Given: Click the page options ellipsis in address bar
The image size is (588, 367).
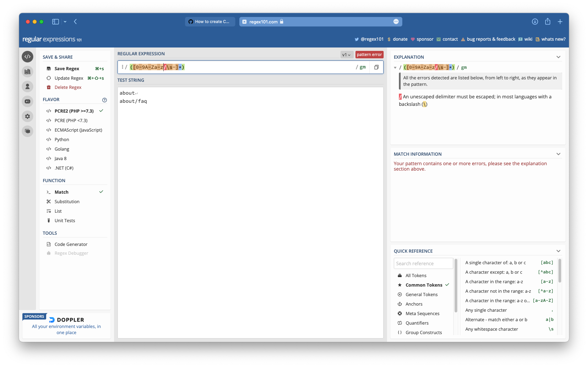Looking at the screenshot, I should point(396,22).
